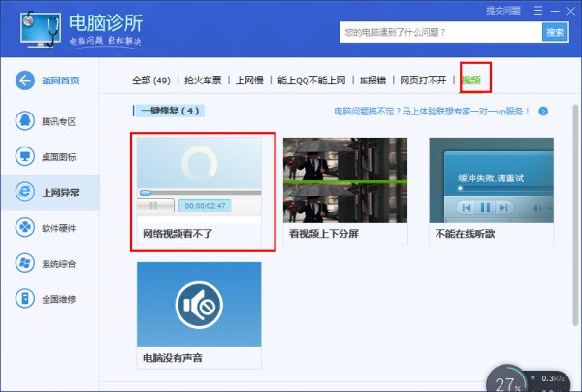582x392 pixels.
Task: Select the 桌面图标 monitor icon
Action: pyautogui.click(x=25, y=156)
